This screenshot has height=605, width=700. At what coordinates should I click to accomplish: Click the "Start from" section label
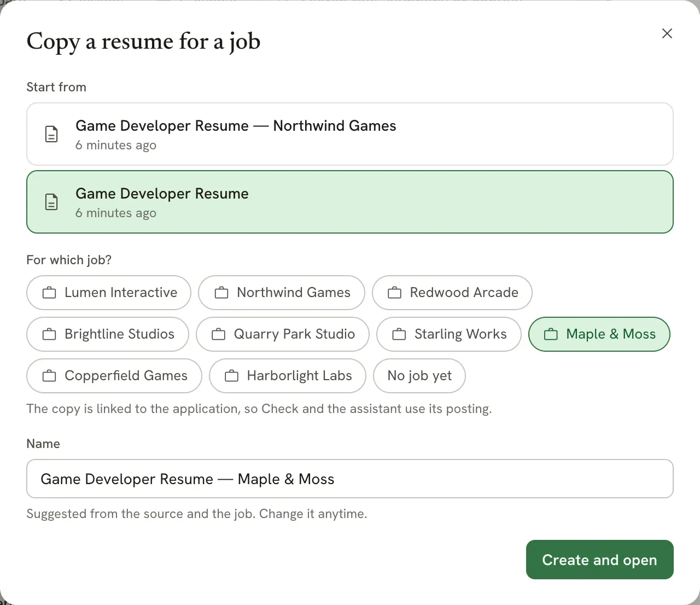pyautogui.click(x=56, y=87)
